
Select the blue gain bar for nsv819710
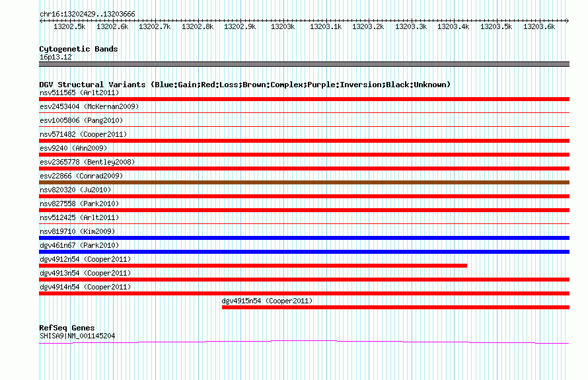point(304,238)
